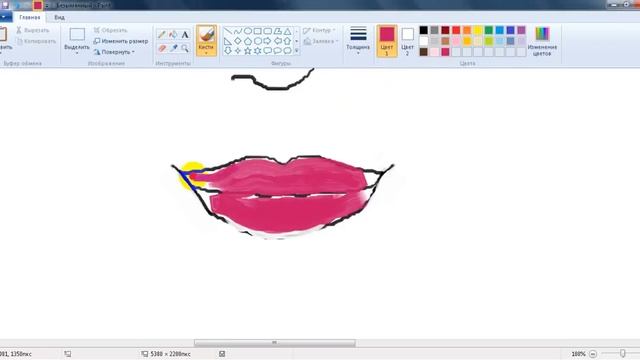Screen dimensions: 640x360
Task: Expand the shapes gallery with bottom arrow
Action: coord(297,51)
